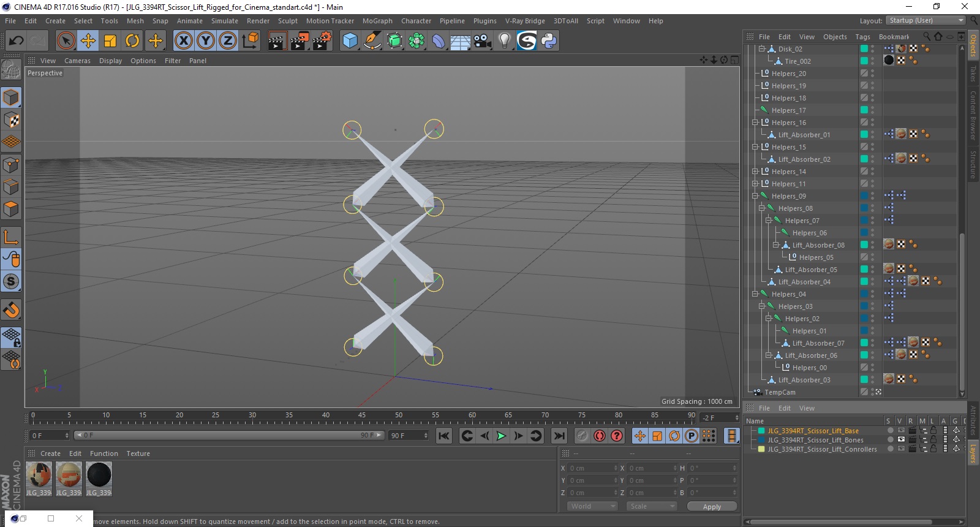Click the current frame 0 F field
Viewport: 980px width, 527px height.
tap(50, 435)
